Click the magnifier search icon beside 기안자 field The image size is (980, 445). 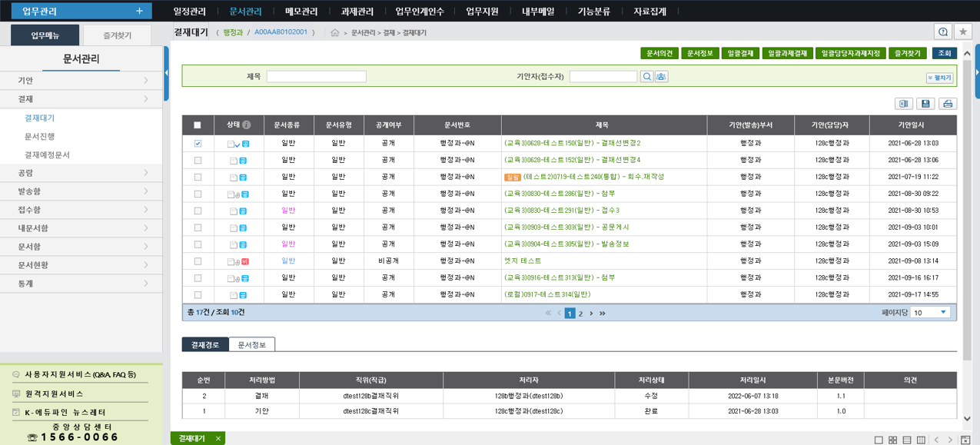[647, 77]
